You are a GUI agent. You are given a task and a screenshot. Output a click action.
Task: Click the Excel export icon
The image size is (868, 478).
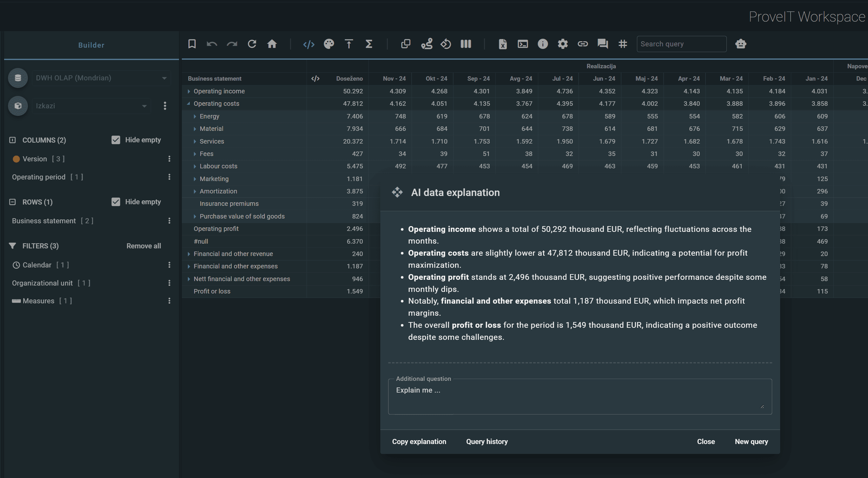pos(502,44)
